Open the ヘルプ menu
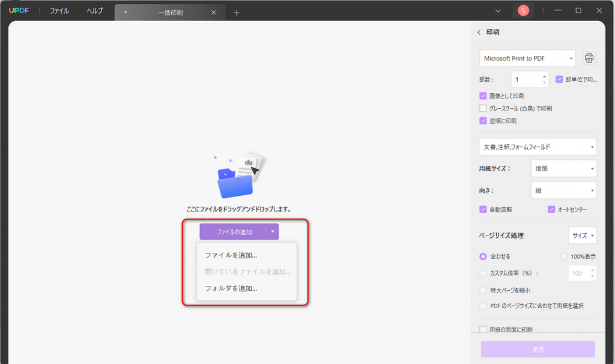Viewport: 615px width, 364px height. (x=95, y=11)
